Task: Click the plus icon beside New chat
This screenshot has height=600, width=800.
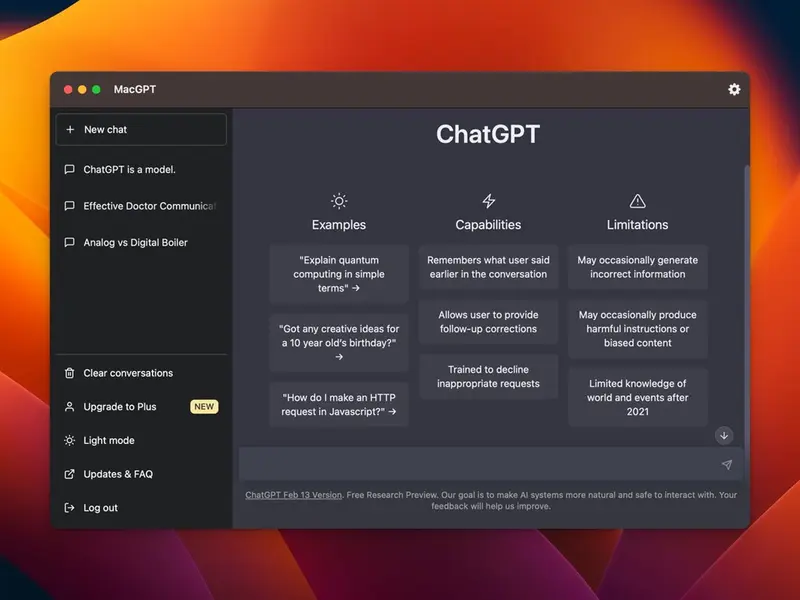Action: (70, 130)
